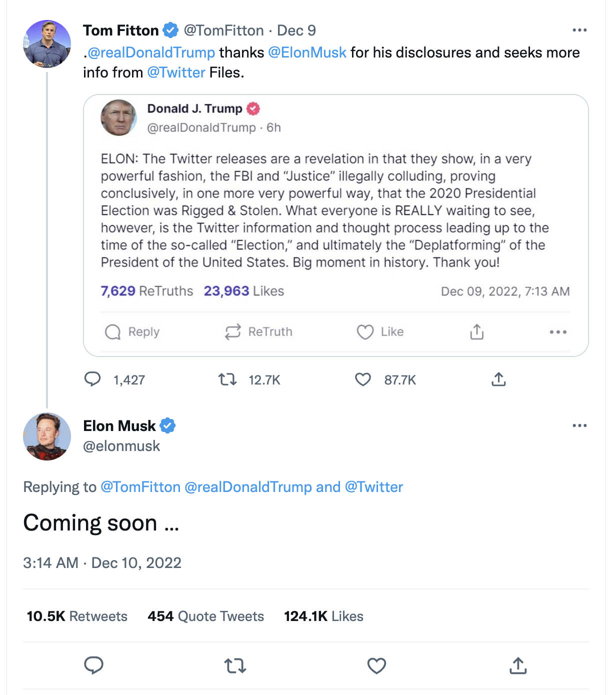Click the @ElonMusk mention link
This screenshot has height=695, width=616.
coord(307,52)
